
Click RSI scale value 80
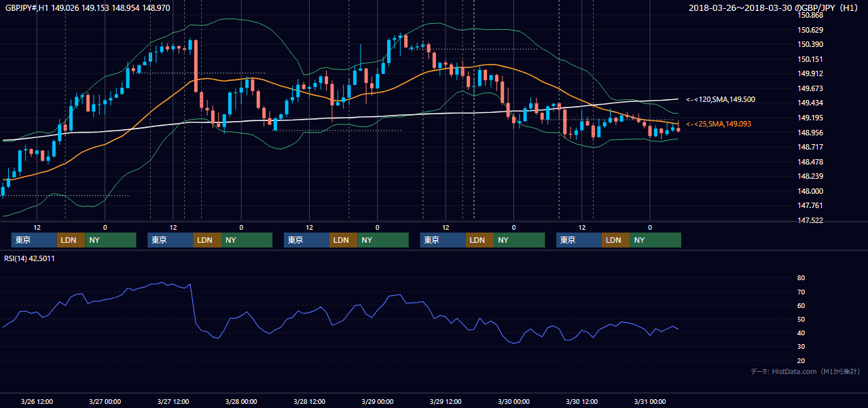[x=801, y=278]
